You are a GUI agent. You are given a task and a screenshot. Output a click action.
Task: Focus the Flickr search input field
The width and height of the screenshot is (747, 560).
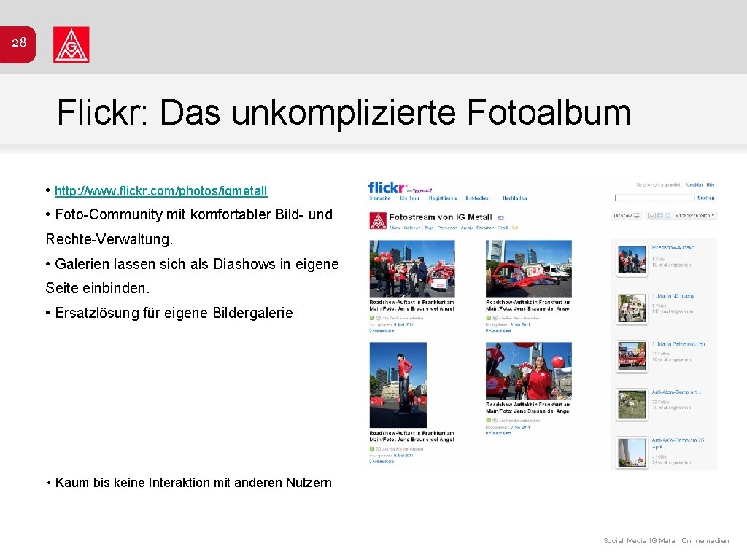click(654, 198)
